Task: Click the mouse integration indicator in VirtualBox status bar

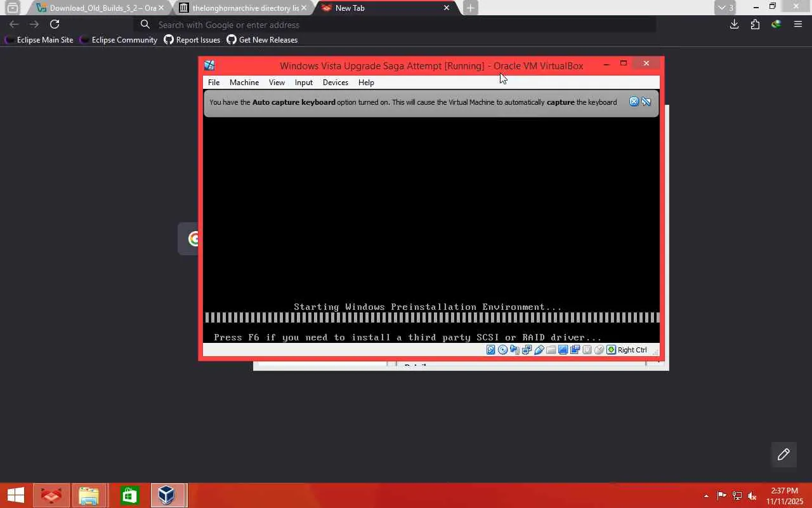Action: tap(599, 350)
